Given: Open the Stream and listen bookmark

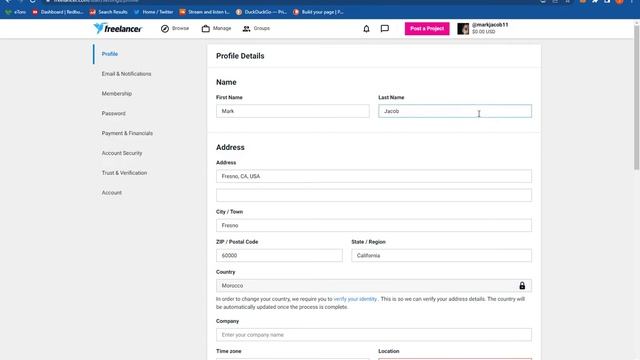Looking at the screenshot, I should (204, 12).
